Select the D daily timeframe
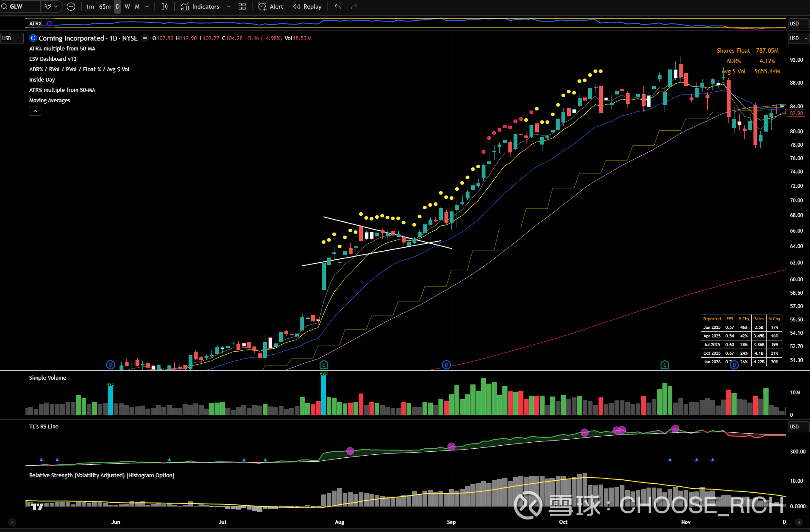 coord(117,6)
